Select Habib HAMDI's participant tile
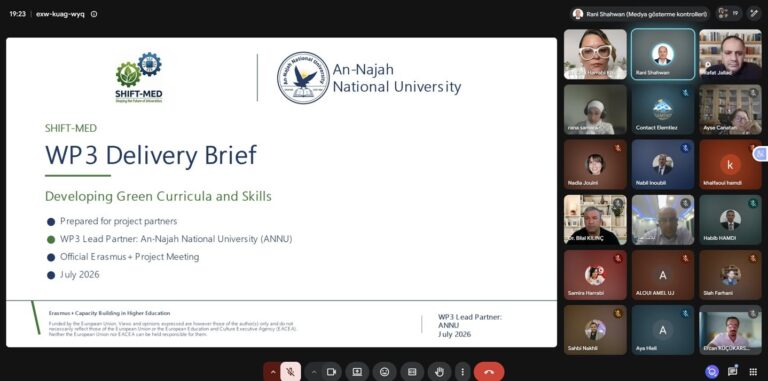768x381 pixels. [730, 220]
